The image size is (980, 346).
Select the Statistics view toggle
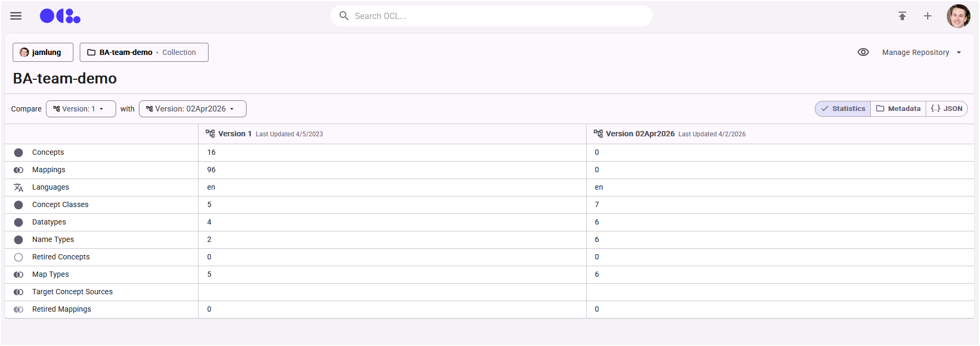point(843,109)
